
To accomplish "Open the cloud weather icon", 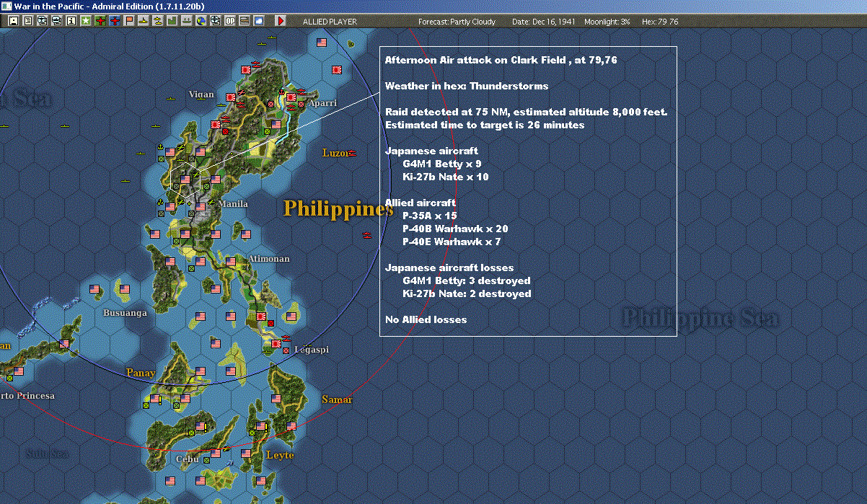I will pyautogui.click(x=259, y=22).
